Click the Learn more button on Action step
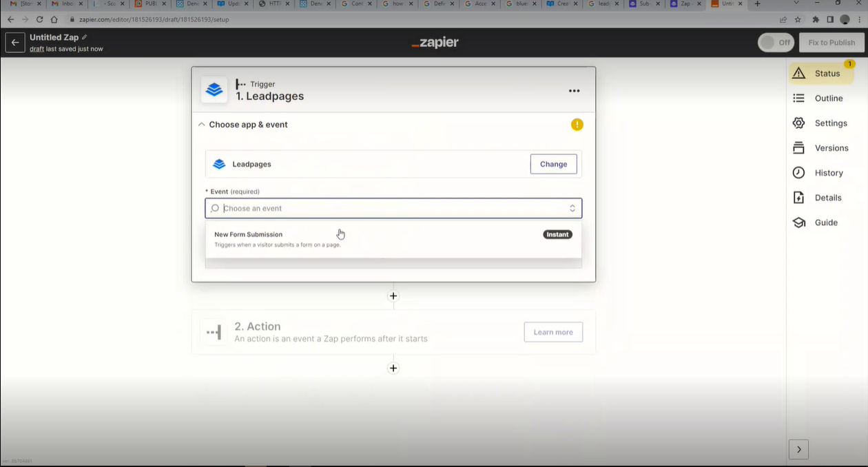The width and height of the screenshot is (868, 467). (553, 332)
